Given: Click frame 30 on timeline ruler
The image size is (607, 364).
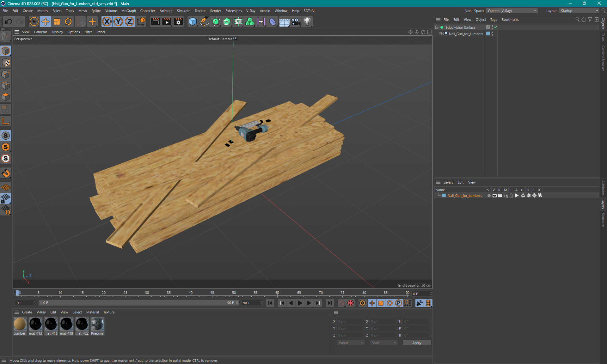Looking at the screenshot, I should pyautogui.click(x=147, y=293).
